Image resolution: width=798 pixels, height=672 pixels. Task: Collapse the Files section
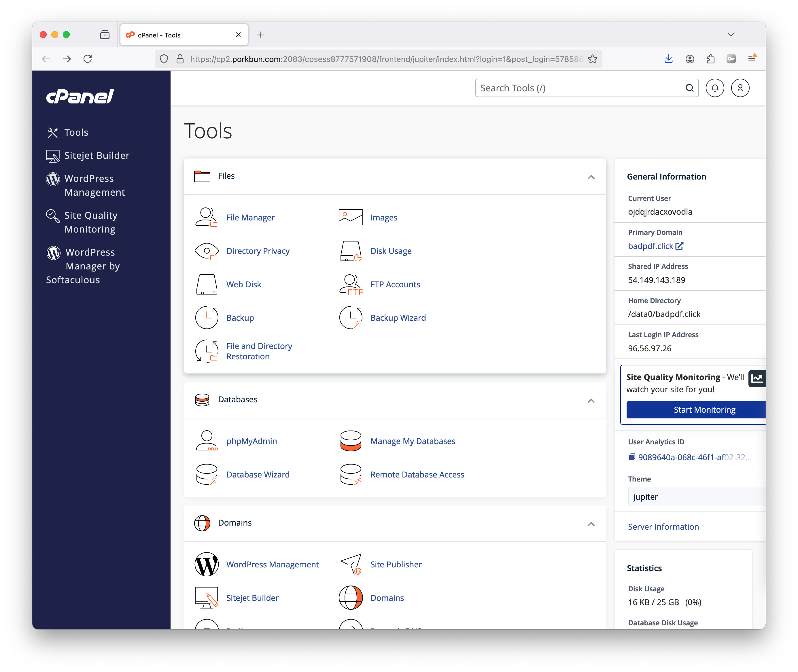591,177
